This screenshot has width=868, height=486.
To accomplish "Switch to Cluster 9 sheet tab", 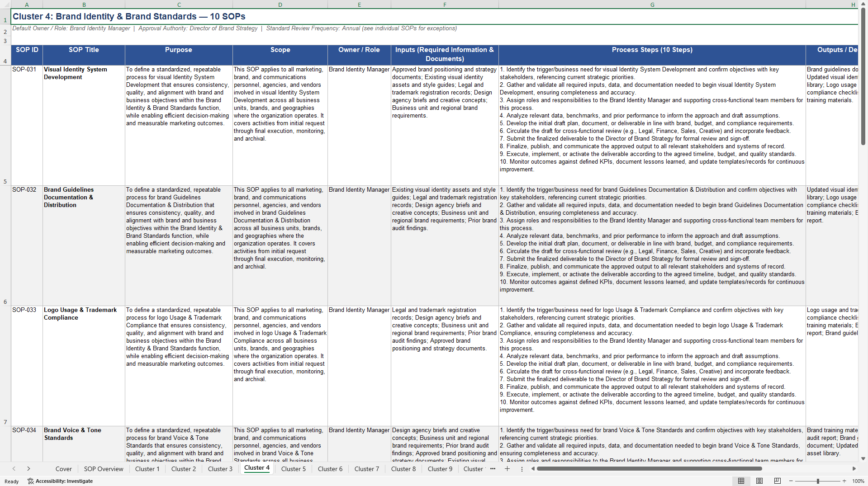I will [x=440, y=469].
